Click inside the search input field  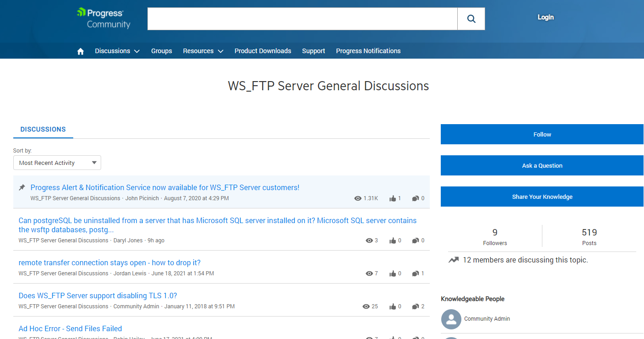coord(302,18)
